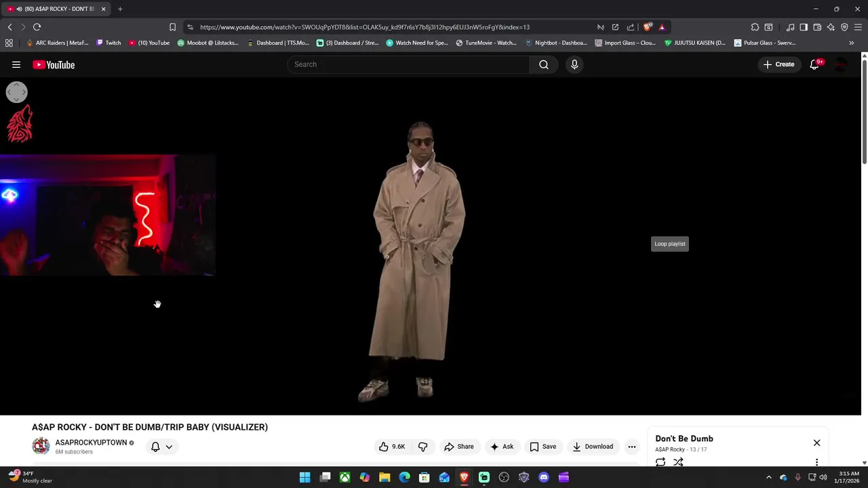Open the share arrow icon in address bar

tap(630, 27)
